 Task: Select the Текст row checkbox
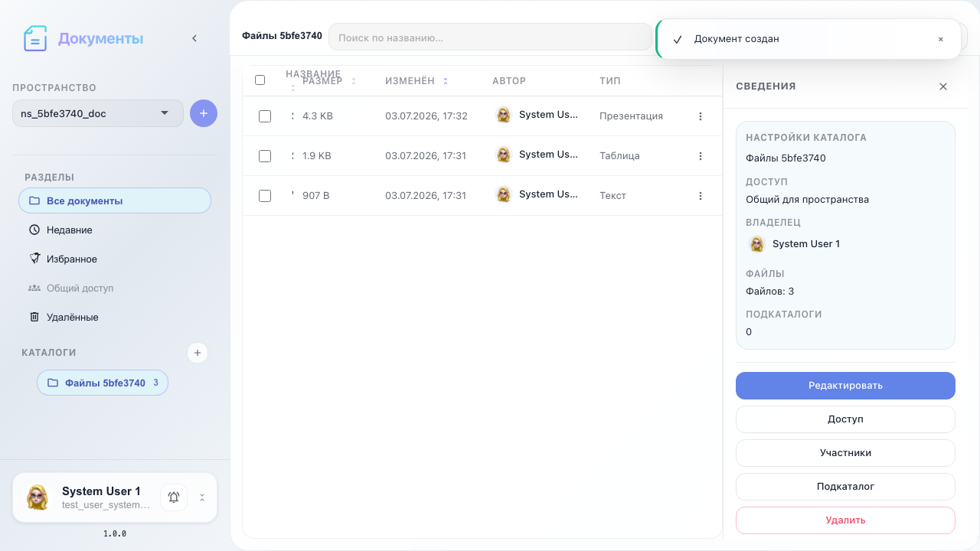265,196
